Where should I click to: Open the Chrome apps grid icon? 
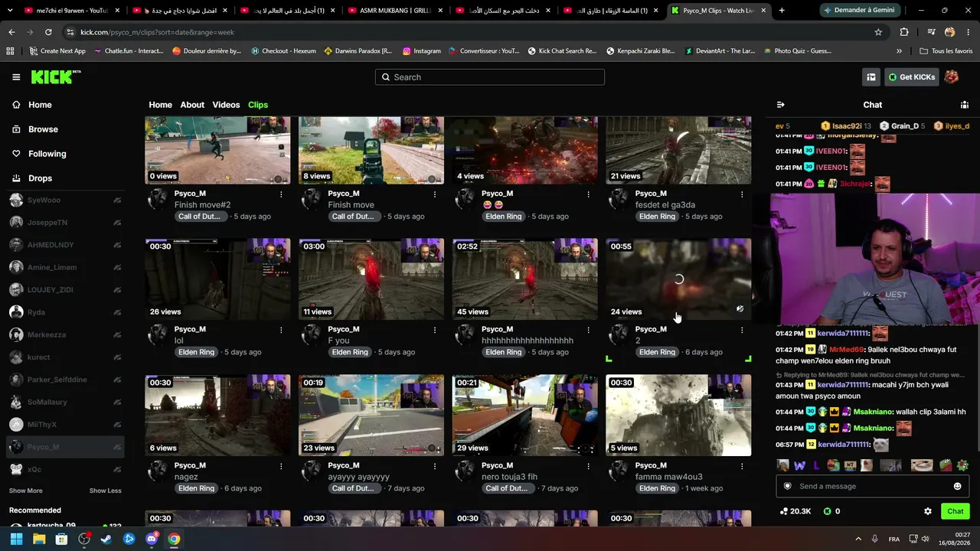coord(10,51)
